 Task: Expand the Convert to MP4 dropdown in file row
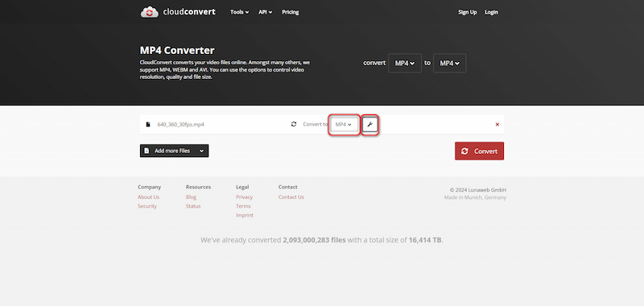[345, 125]
